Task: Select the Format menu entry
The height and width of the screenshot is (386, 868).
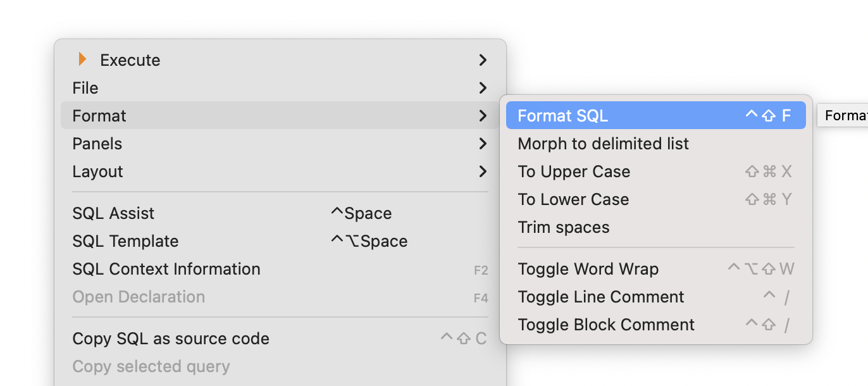Action: pyautogui.click(x=99, y=116)
